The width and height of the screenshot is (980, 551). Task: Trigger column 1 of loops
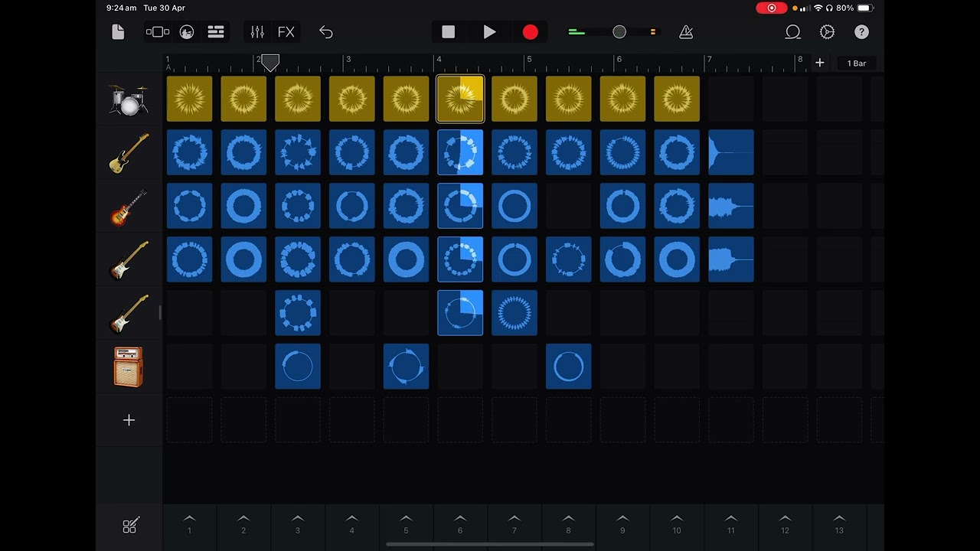[189, 523]
